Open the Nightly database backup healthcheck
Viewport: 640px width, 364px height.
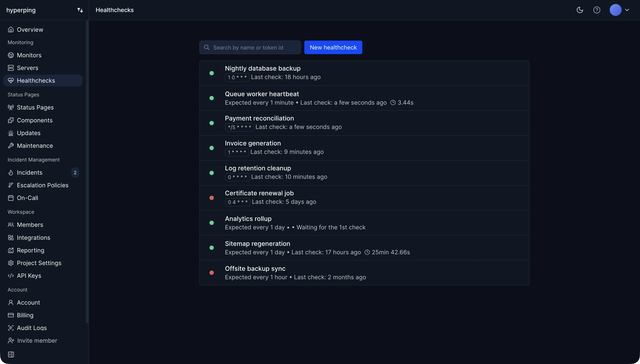click(x=364, y=73)
